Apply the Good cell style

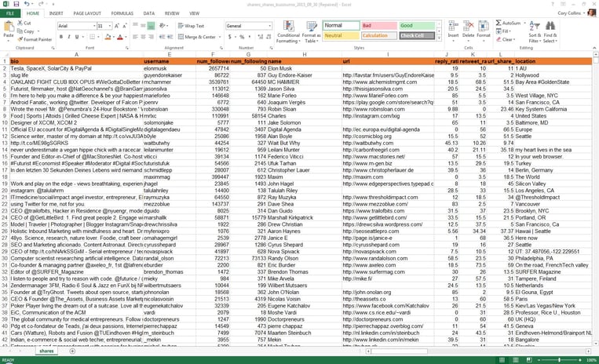coord(417,26)
